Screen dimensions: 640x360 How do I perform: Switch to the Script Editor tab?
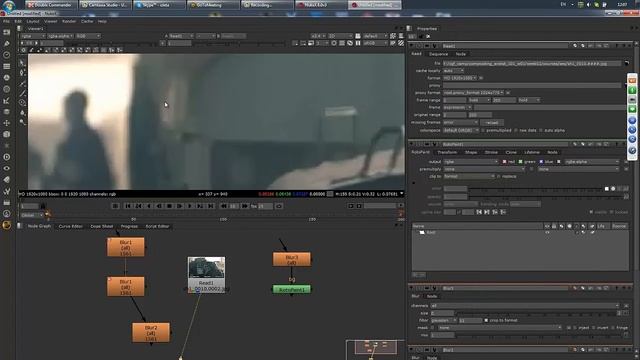[x=157, y=226]
